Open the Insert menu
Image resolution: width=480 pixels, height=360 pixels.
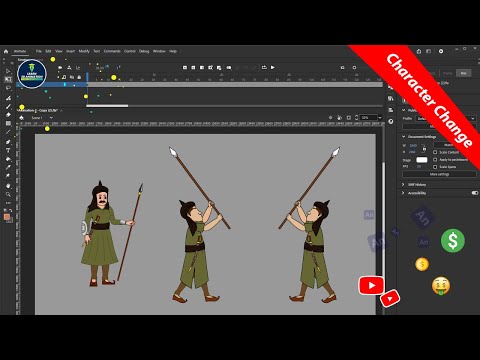click(70, 51)
